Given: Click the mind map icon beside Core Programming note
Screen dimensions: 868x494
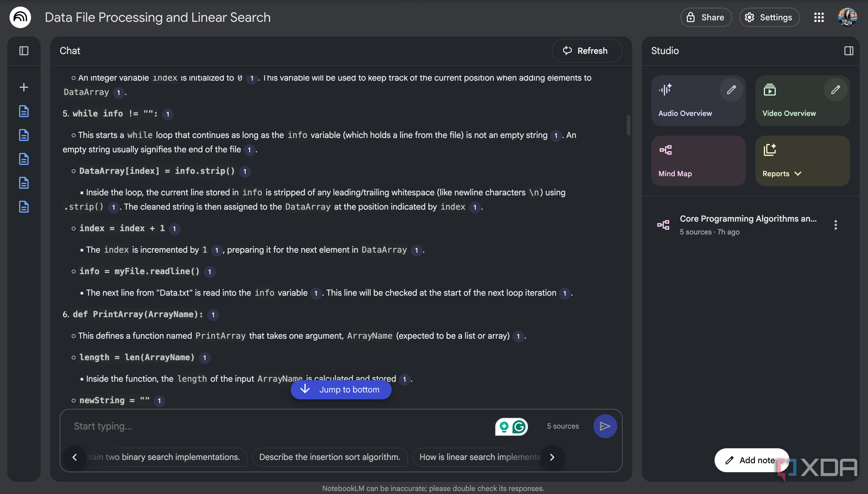Looking at the screenshot, I should pos(663,225).
